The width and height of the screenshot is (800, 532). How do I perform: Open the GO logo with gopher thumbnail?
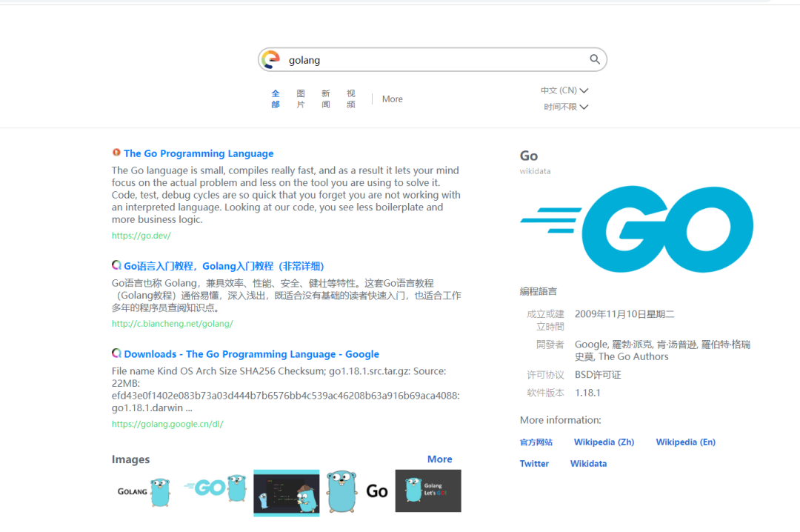point(216,488)
